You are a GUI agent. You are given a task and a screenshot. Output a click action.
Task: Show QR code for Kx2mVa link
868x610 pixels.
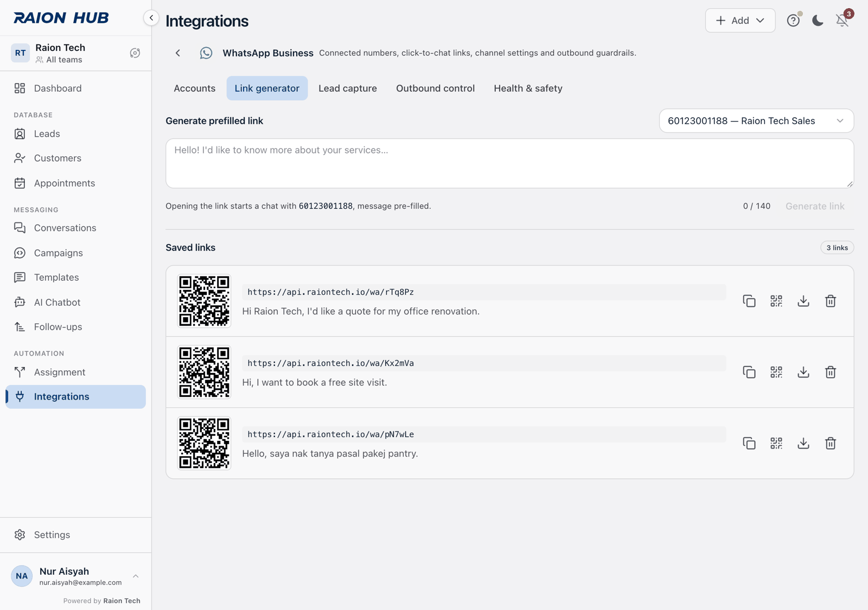tap(776, 372)
